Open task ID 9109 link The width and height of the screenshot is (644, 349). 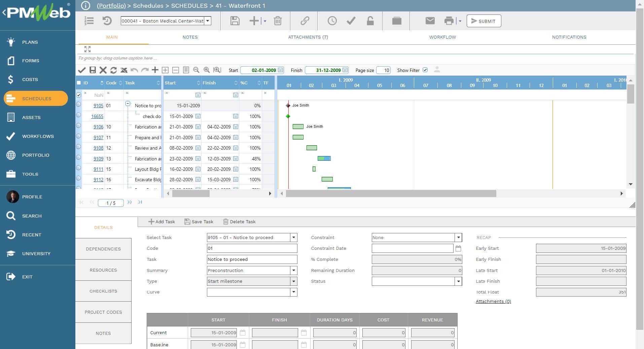[98, 159]
